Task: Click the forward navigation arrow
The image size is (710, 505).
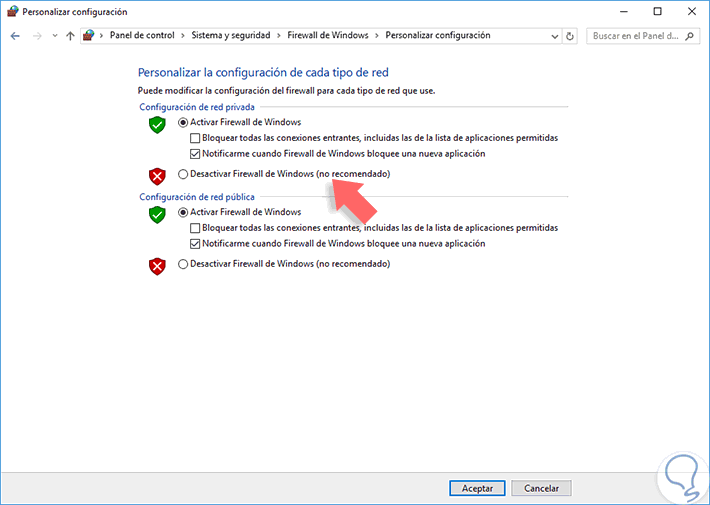Action: [37, 36]
